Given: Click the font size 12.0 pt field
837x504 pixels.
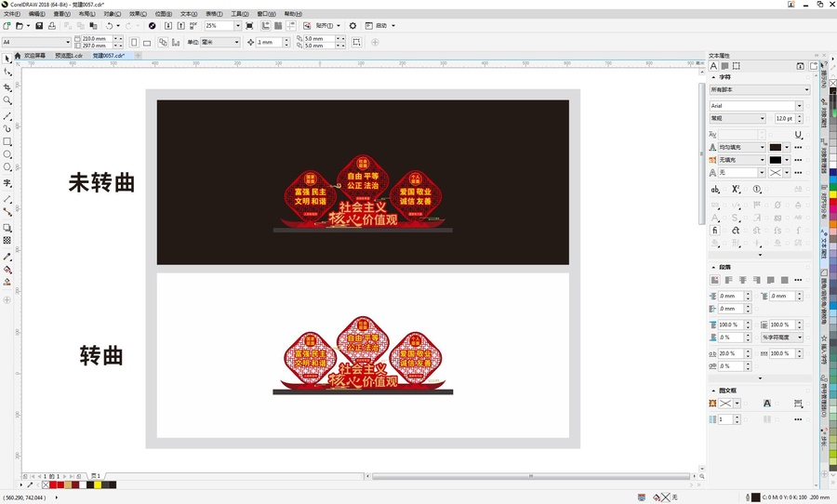Looking at the screenshot, I should [x=784, y=118].
